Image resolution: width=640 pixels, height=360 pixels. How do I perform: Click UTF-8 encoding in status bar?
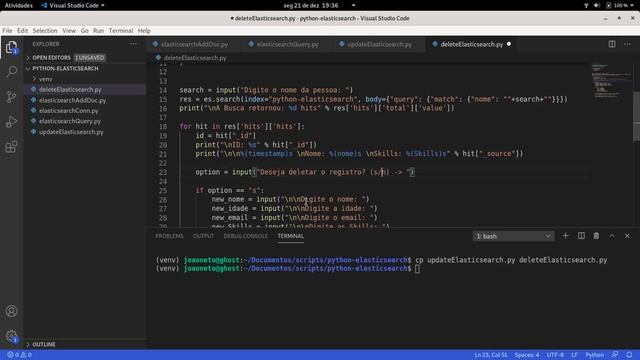(555, 355)
